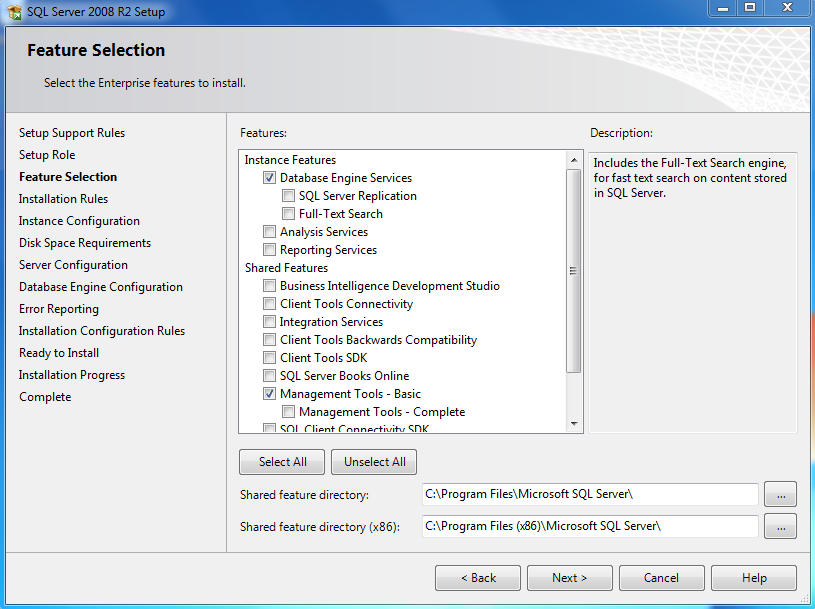Click the Instance Features group label
The width and height of the screenshot is (815, 609).
pyautogui.click(x=290, y=160)
